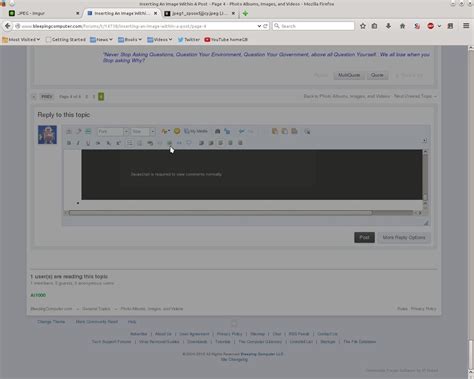Open the Firefox hamburger menu

pos(466,26)
